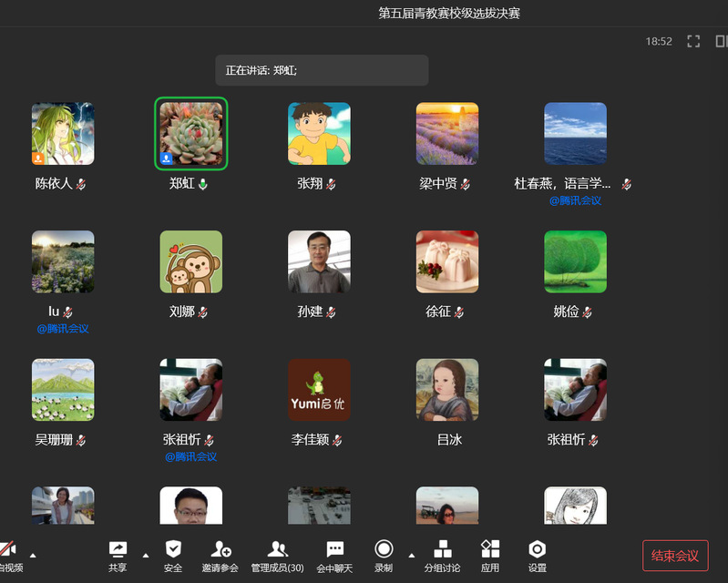Expand the arrow beside 共享
The image size is (728, 583).
coord(145,554)
